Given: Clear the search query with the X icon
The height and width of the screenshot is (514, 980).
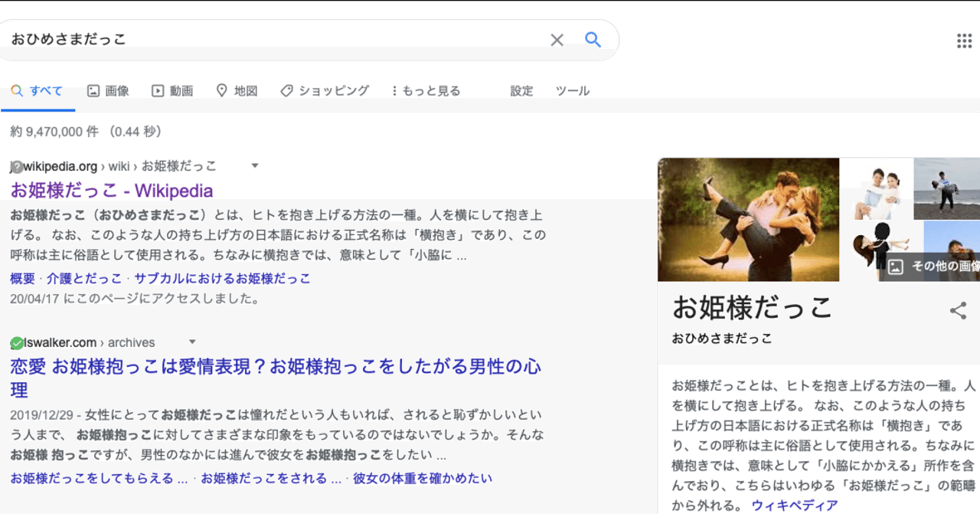Looking at the screenshot, I should (x=557, y=40).
